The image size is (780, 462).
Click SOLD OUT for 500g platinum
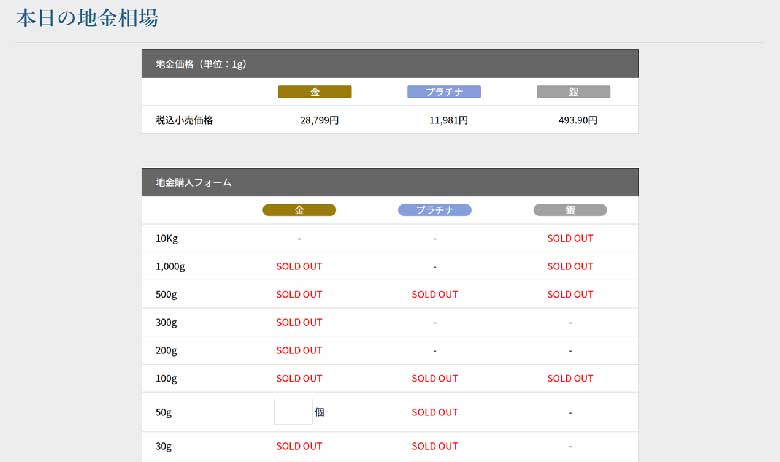[x=435, y=295]
